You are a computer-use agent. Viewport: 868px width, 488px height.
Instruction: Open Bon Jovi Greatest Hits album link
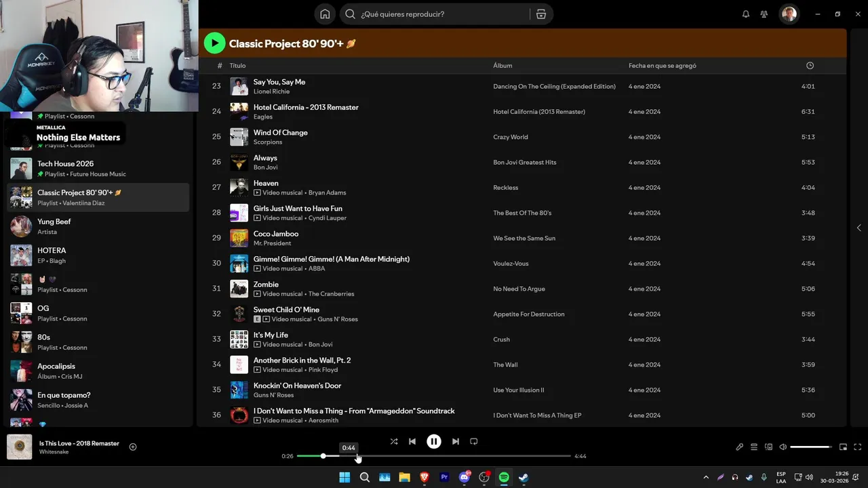pyautogui.click(x=525, y=163)
